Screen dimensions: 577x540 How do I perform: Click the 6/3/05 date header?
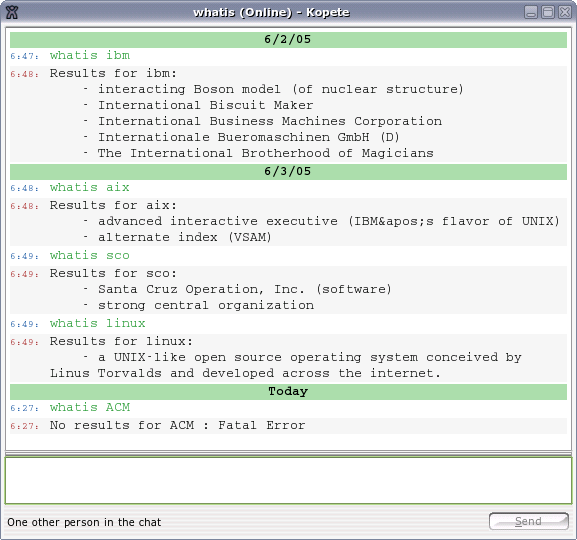point(288,172)
